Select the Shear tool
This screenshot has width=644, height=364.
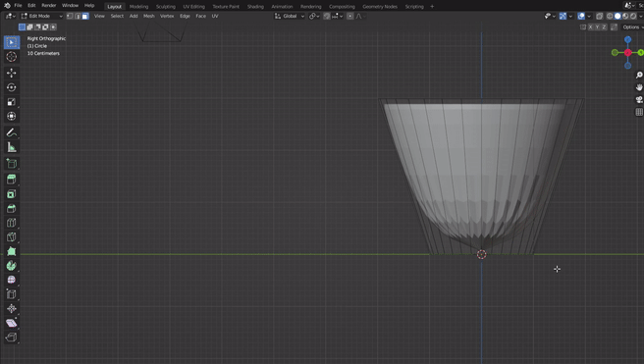click(12, 323)
